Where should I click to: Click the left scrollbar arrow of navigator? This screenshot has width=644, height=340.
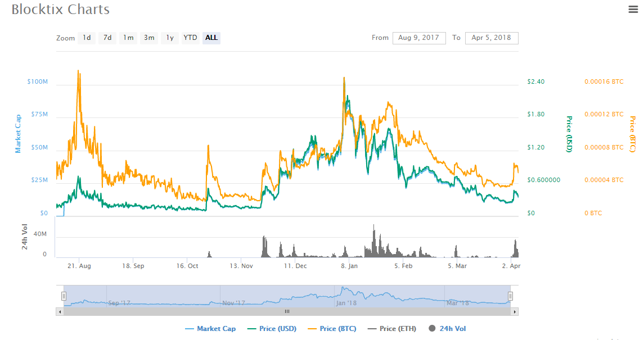(x=59, y=311)
